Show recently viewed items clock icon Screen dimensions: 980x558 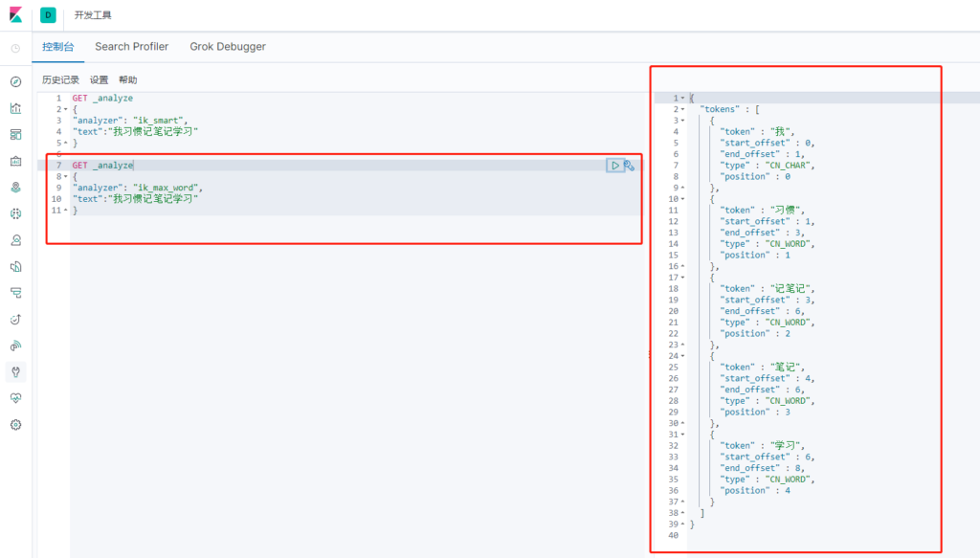click(x=15, y=48)
